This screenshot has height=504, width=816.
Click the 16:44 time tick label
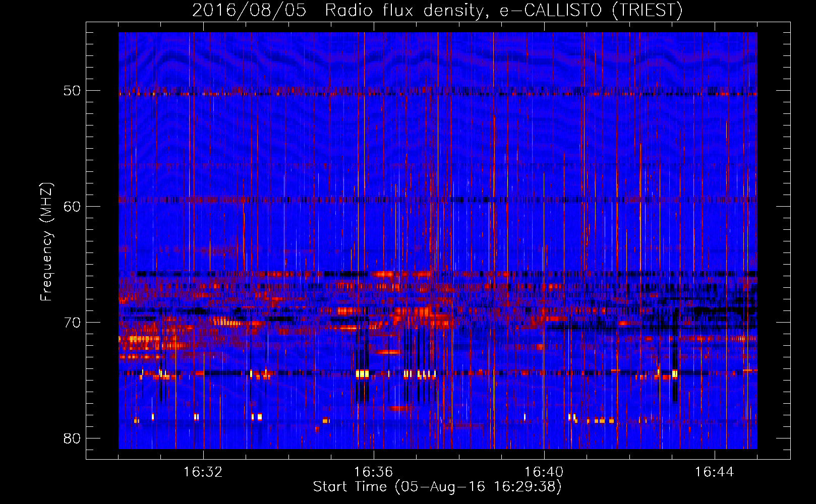tap(714, 472)
